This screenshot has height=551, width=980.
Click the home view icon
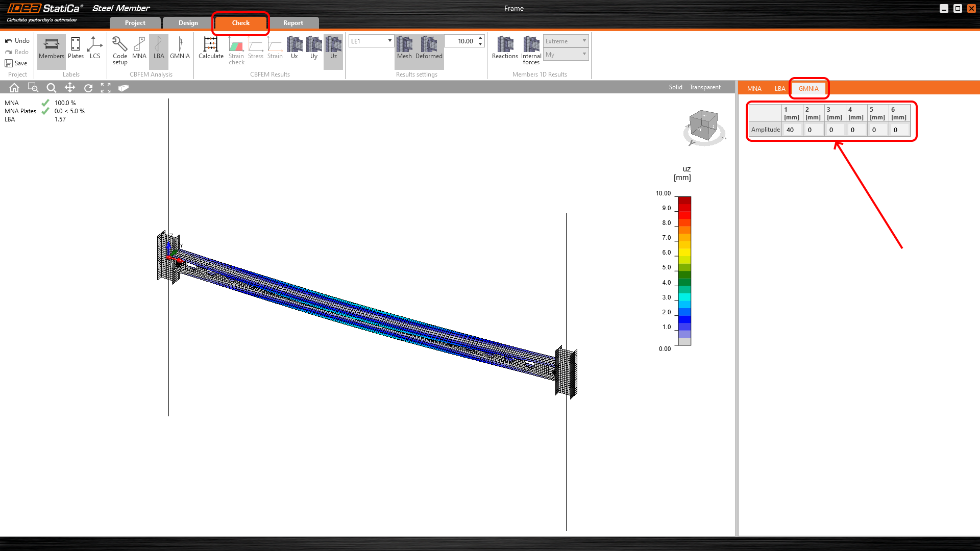point(14,88)
